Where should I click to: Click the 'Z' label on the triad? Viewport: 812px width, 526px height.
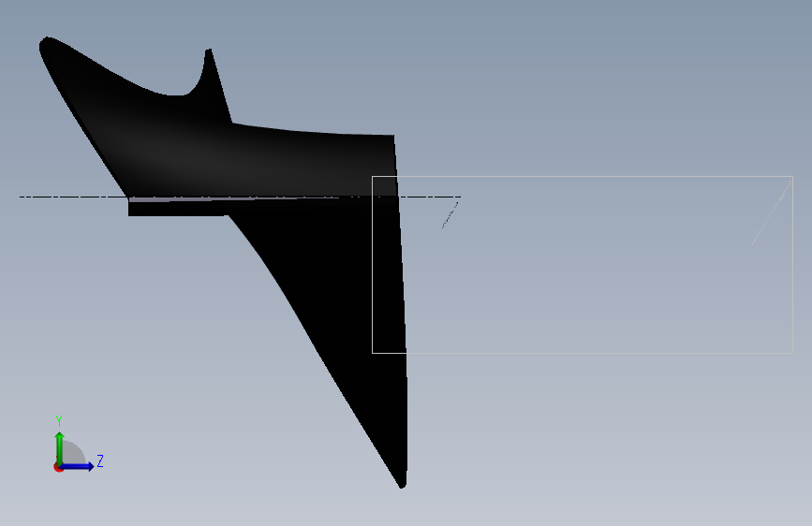pos(100,460)
